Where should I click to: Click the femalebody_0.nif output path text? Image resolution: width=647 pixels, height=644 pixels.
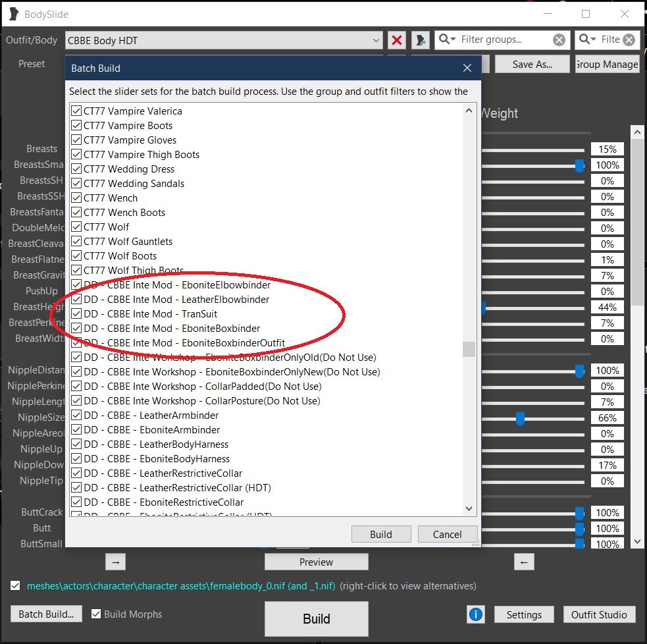click(181, 585)
